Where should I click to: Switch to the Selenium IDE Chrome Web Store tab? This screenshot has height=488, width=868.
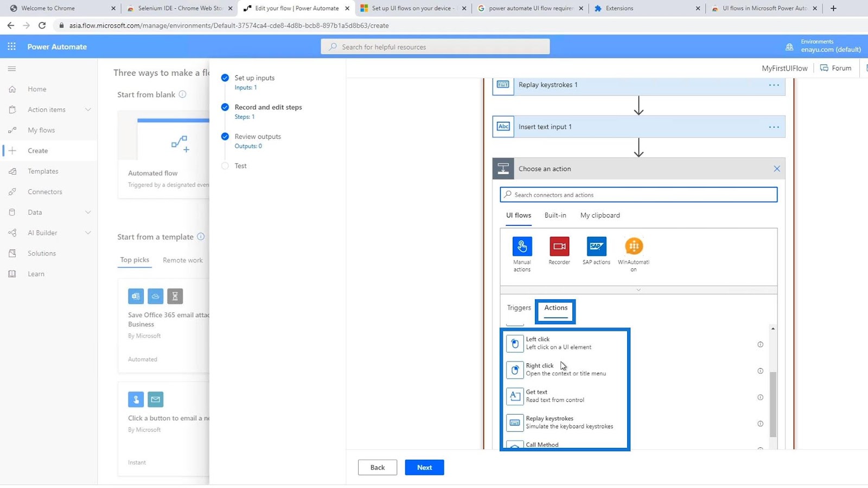click(180, 8)
